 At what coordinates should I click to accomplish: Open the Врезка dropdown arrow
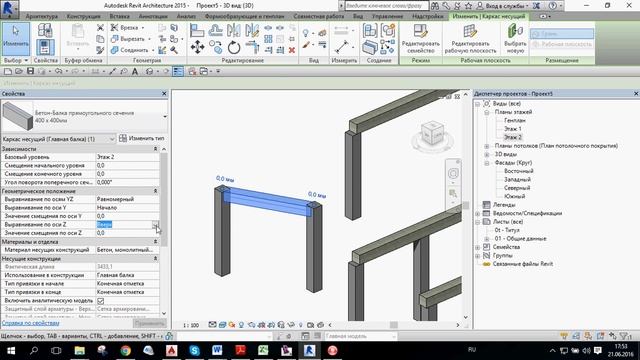(x=143, y=28)
